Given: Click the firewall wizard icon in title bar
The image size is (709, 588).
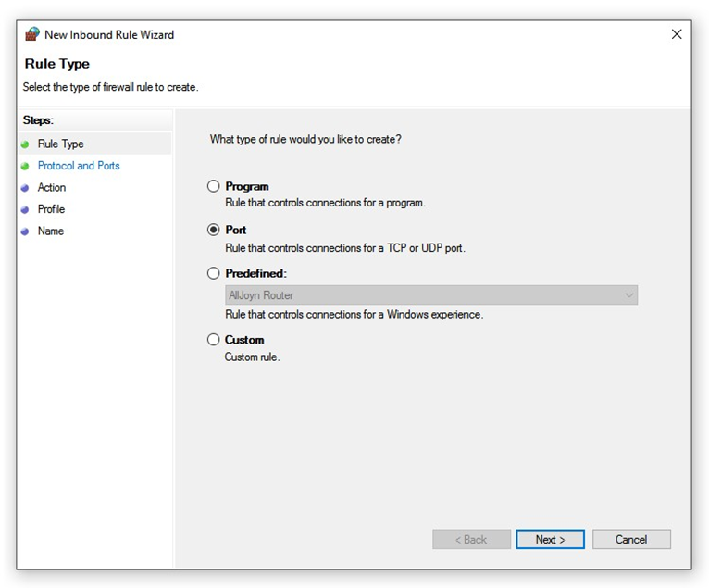Looking at the screenshot, I should (x=32, y=34).
